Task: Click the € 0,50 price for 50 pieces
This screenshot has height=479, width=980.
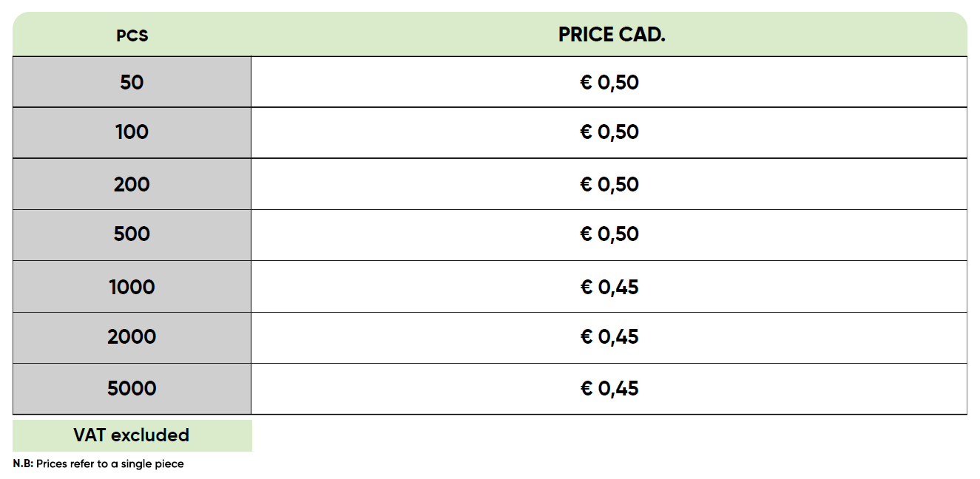Action: pos(609,82)
